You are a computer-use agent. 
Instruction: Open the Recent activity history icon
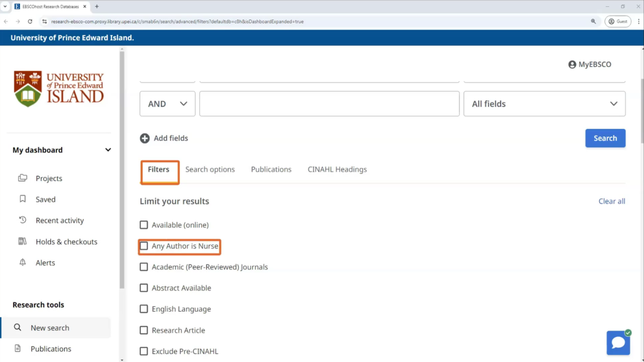23,221
